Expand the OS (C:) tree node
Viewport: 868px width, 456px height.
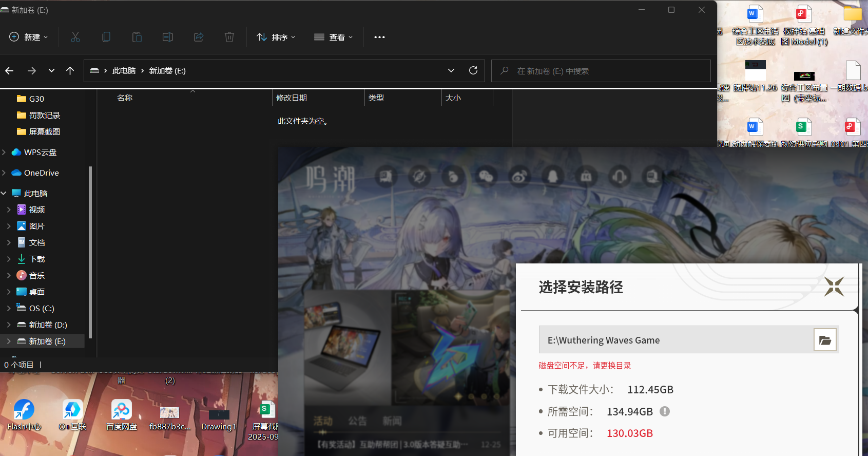click(x=9, y=308)
